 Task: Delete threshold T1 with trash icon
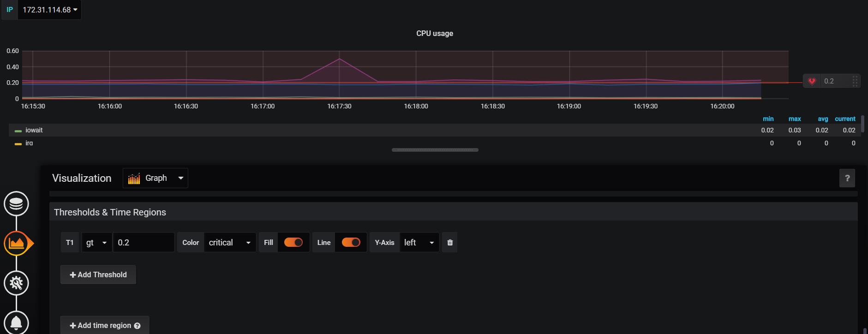click(x=450, y=243)
